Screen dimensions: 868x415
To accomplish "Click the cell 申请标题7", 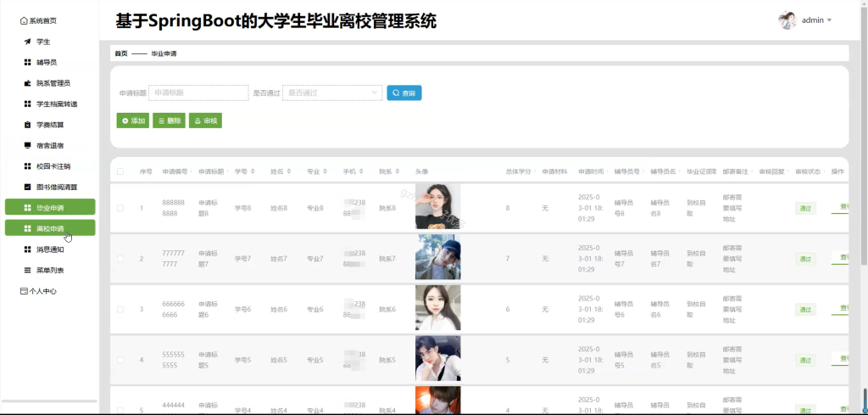I will coord(209,259).
